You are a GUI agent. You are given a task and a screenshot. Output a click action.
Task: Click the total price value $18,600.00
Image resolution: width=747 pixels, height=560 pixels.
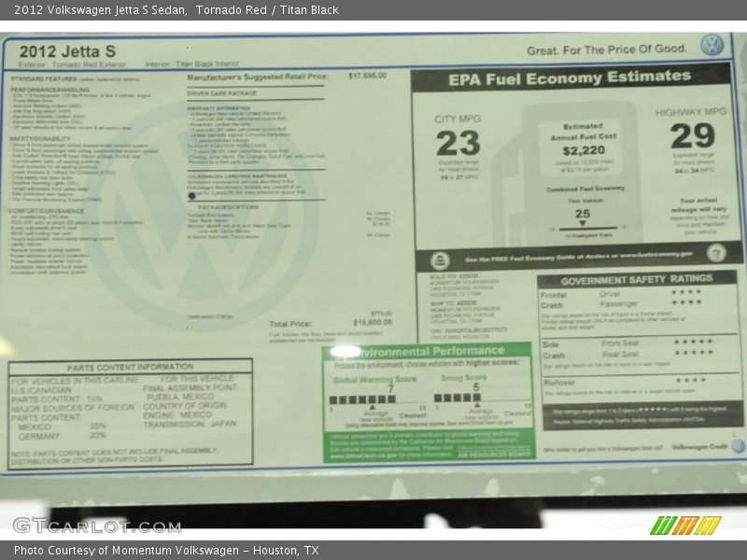[373, 322]
